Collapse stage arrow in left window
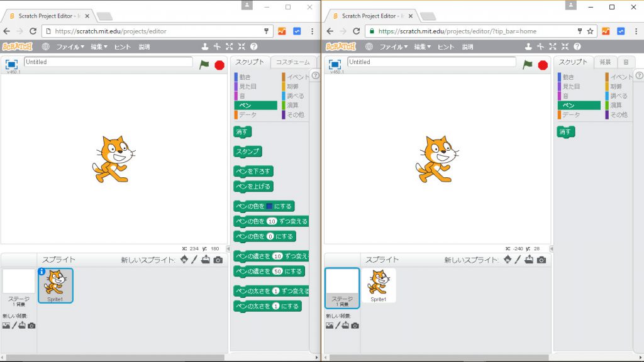The width and height of the screenshot is (644, 362). pyautogui.click(x=228, y=248)
